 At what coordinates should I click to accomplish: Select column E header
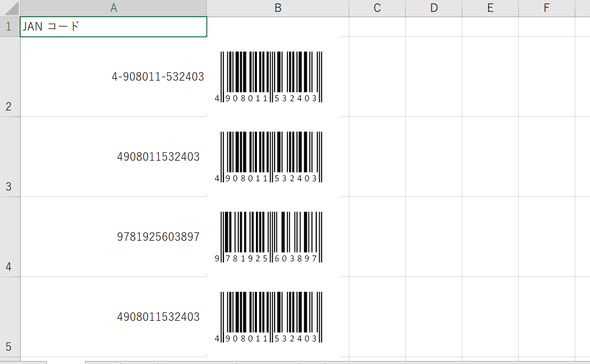[490, 8]
